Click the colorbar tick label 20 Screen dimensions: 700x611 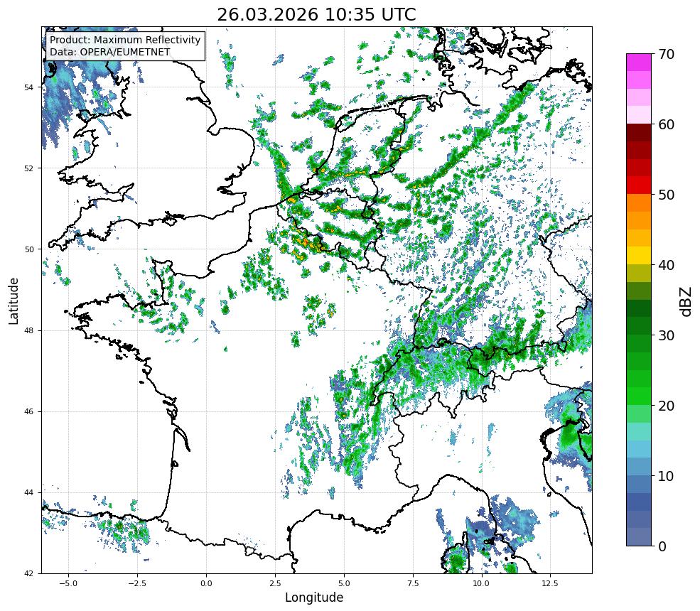[x=666, y=406]
